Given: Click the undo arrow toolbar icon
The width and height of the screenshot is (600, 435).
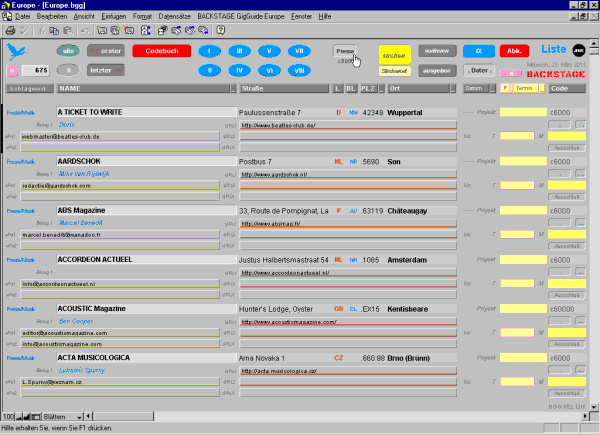Looking at the screenshot, I should tap(85, 31).
